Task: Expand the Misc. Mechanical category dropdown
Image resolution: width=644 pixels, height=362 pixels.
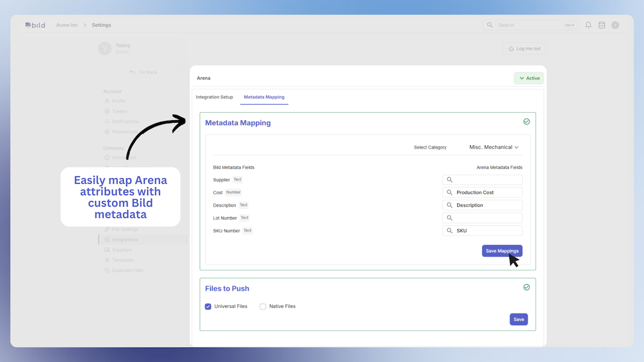Action: [494, 147]
